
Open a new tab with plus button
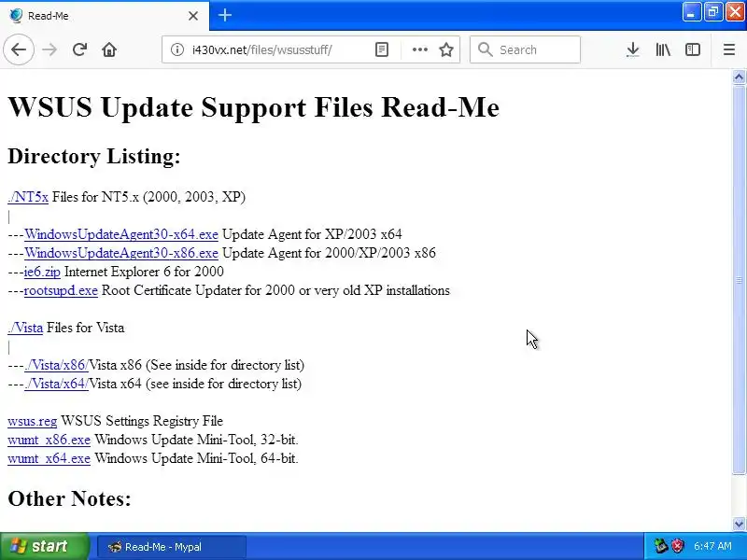point(225,15)
